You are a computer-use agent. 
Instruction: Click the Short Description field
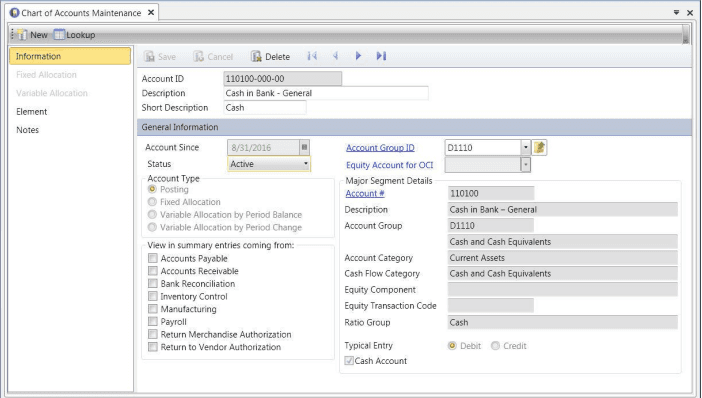point(265,107)
